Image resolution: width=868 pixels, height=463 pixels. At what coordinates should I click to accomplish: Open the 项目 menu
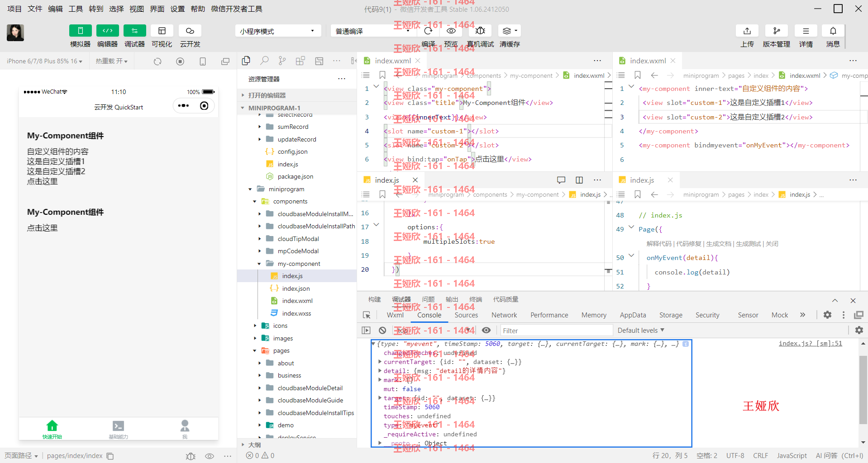pos(14,9)
